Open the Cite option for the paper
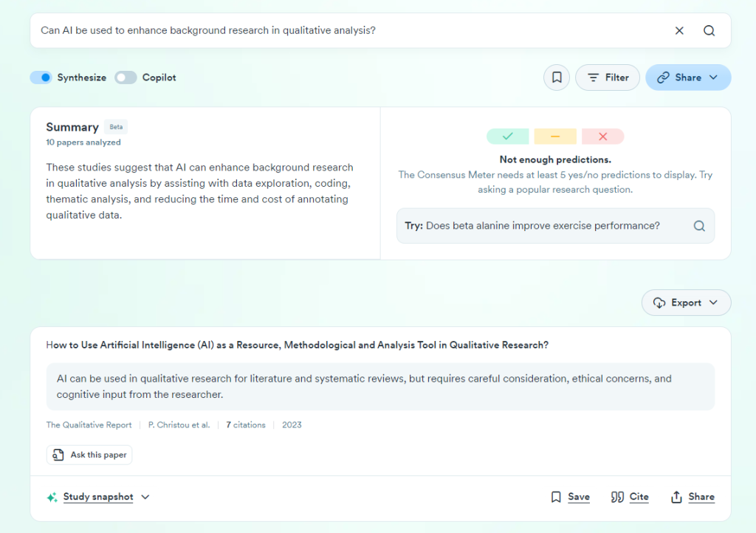This screenshot has width=756, height=533. (x=629, y=497)
